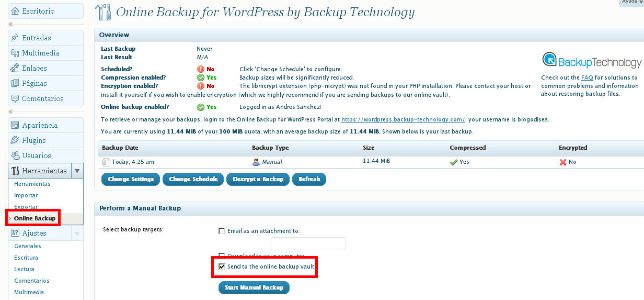
Task: Click the Plugins plug icon
Action: click(15, 140)
